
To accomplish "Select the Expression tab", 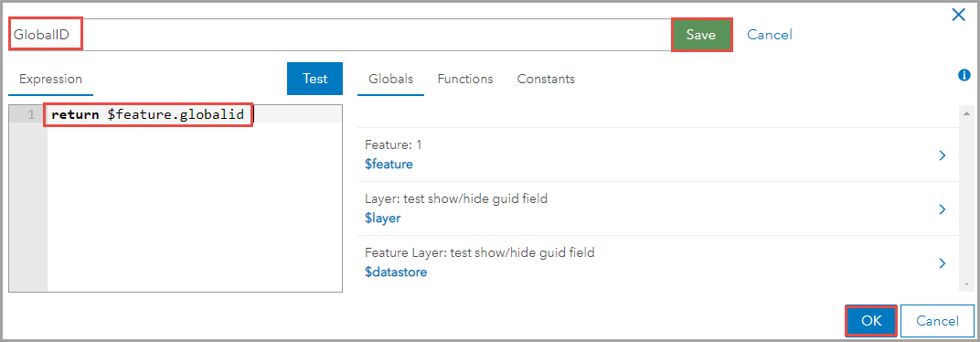I will pyautogui.click(x=50, y=80).
